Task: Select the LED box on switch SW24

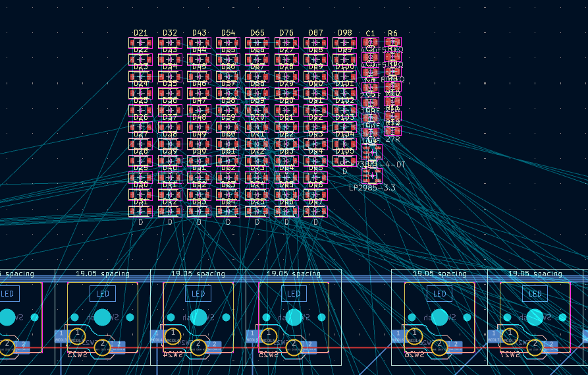Action: pos(198,294)
